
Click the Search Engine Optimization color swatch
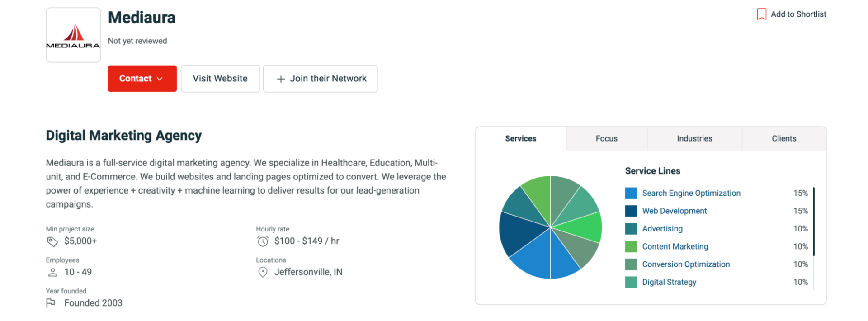click(x=631, y=194)
